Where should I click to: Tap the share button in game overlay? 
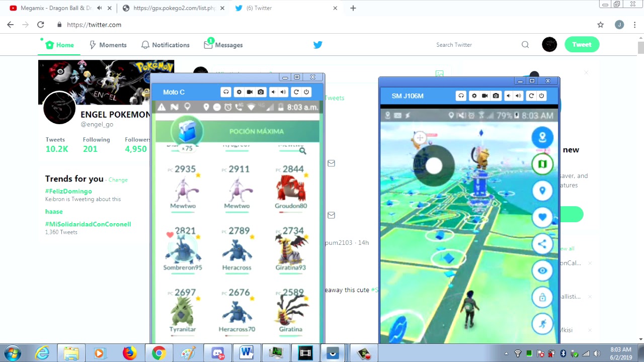[542, 244]
